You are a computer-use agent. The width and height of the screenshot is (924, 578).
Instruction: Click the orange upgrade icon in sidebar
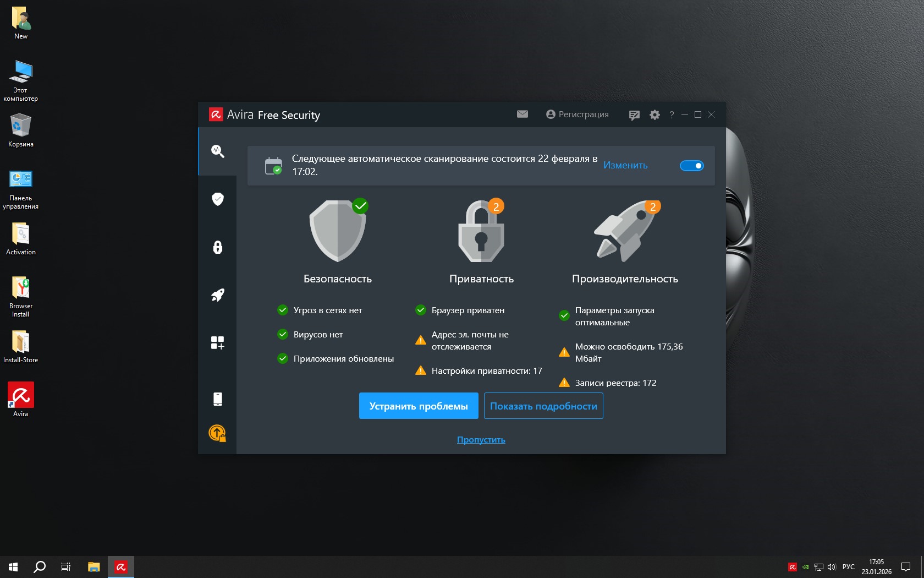[x=217, y=433]
